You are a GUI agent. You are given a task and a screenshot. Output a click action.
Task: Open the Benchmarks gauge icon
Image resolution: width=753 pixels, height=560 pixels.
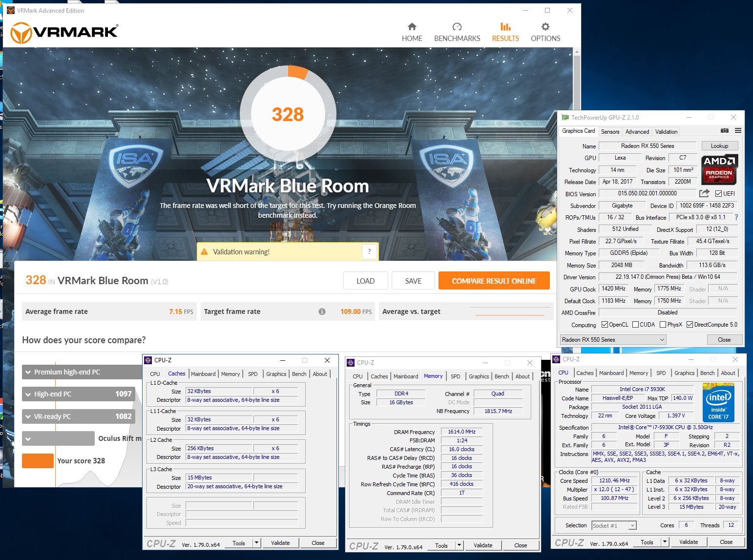[457, 26]
